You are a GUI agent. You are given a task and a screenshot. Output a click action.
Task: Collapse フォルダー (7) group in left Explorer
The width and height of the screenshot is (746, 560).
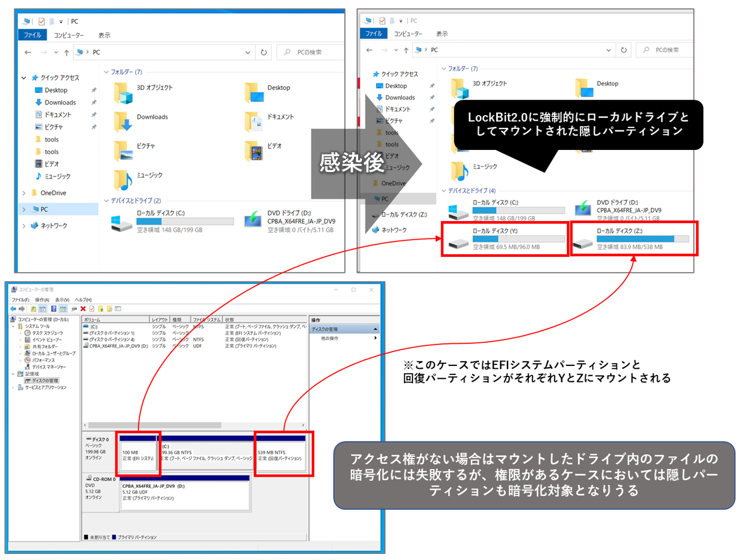coord(106,72)
